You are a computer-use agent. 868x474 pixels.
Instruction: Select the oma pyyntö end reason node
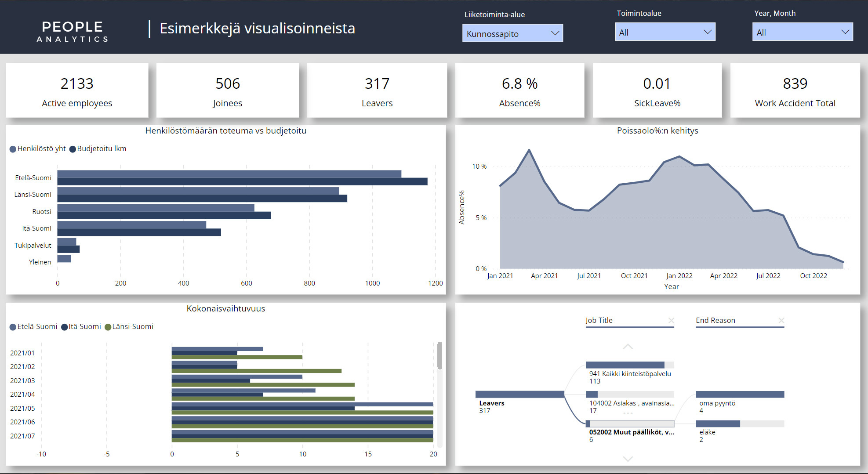740,394
